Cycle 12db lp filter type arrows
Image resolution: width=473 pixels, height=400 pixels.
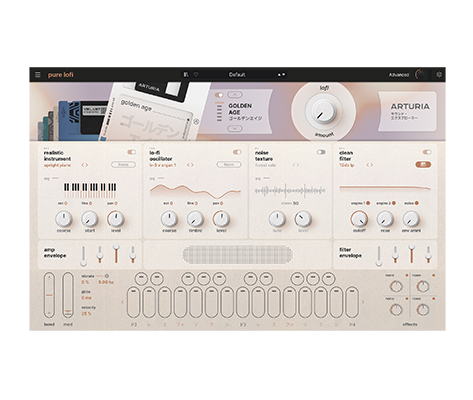click(x=369, y=165)
